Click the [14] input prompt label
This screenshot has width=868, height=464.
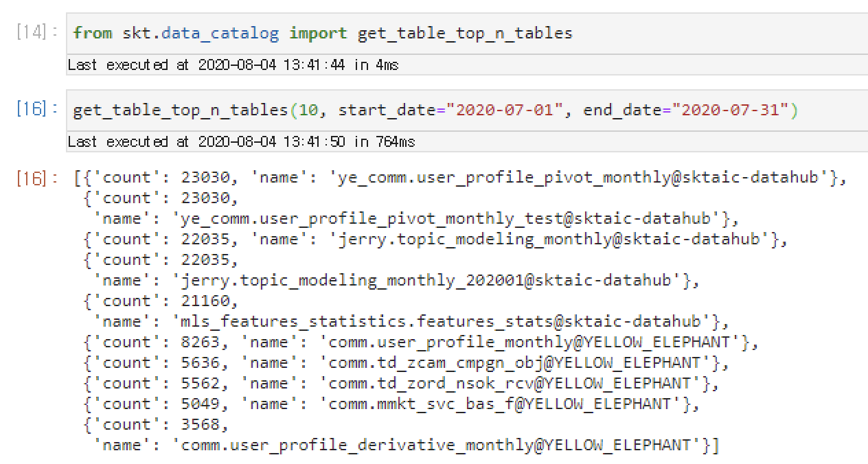(x=36, y=33)
